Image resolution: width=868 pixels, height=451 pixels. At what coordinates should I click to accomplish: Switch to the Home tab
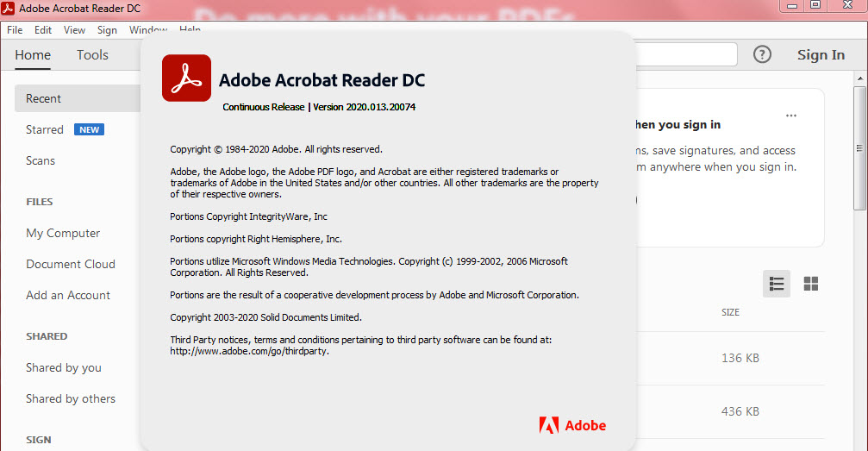click(x=33, y=55)
